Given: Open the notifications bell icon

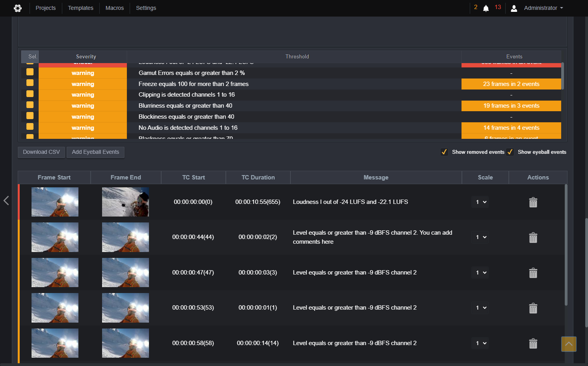Looking at the screenshot, I should tap(486, 8).
